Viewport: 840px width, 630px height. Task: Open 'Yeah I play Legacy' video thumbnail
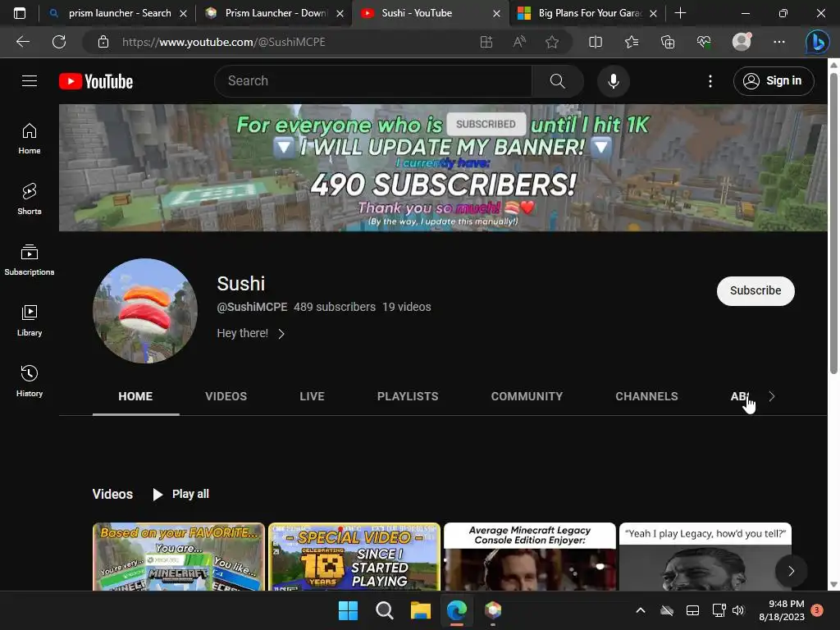pos(705,557)
